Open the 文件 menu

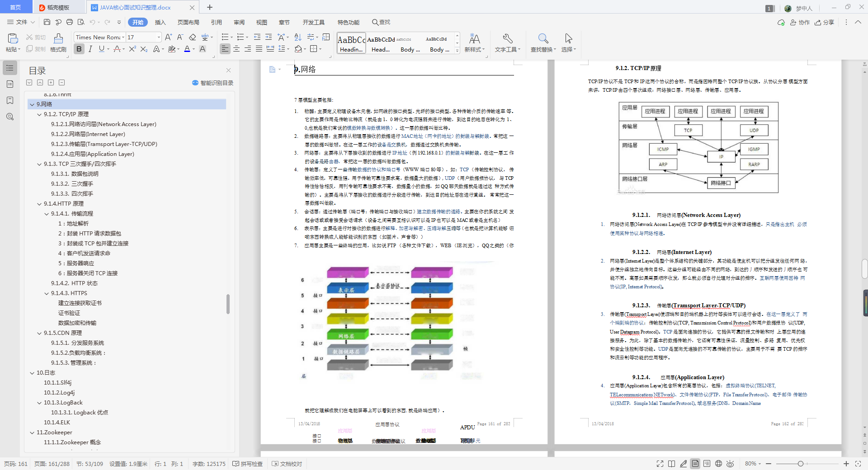pos(21,22)
